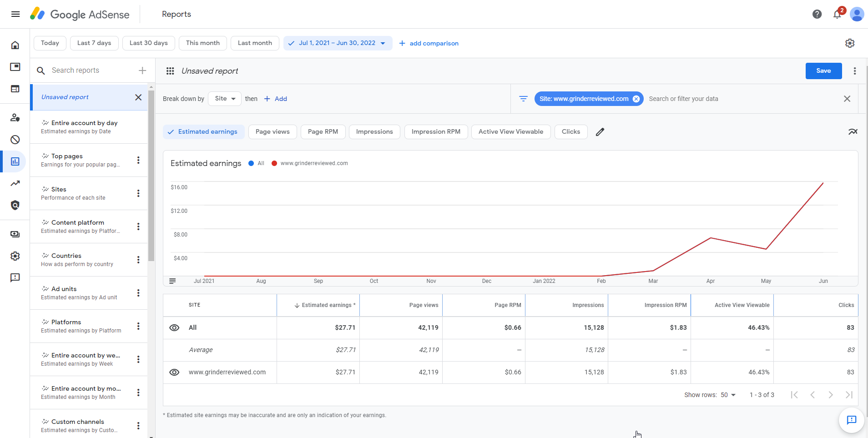
Task: Go to Home in the sidebar
Action: [x=15, y=45]
